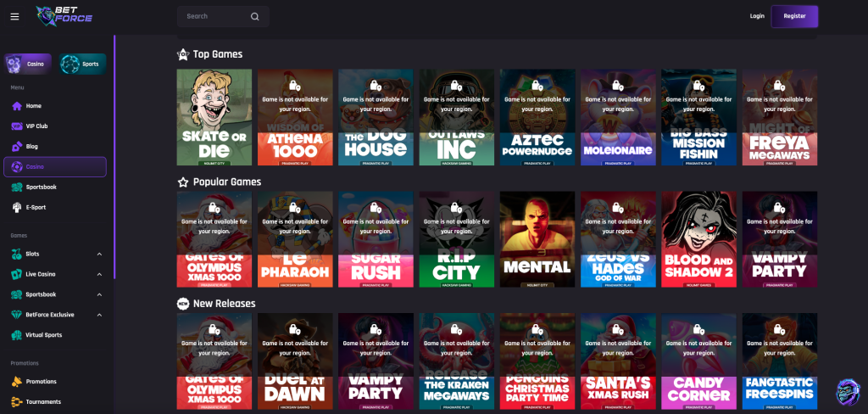Open the Skate or Die game thumbnail

214,117
